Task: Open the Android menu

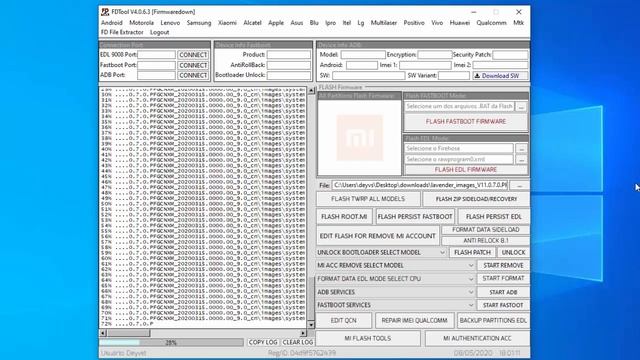Action: 111,23
